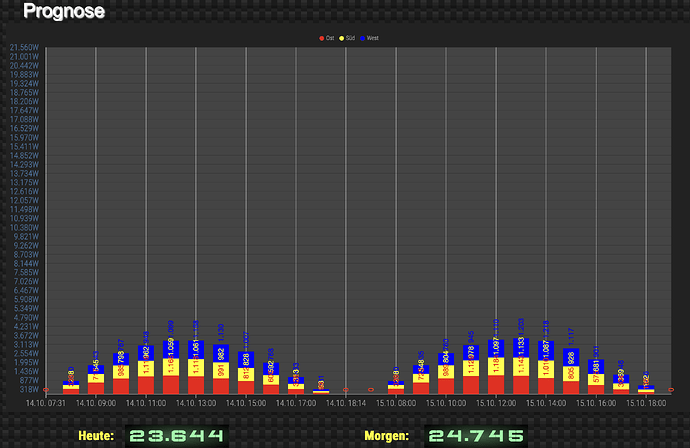690x448 pixels.
Task: Click the blue West segment of the 15.10. 14:00 bar
Action: click(546, 351)
